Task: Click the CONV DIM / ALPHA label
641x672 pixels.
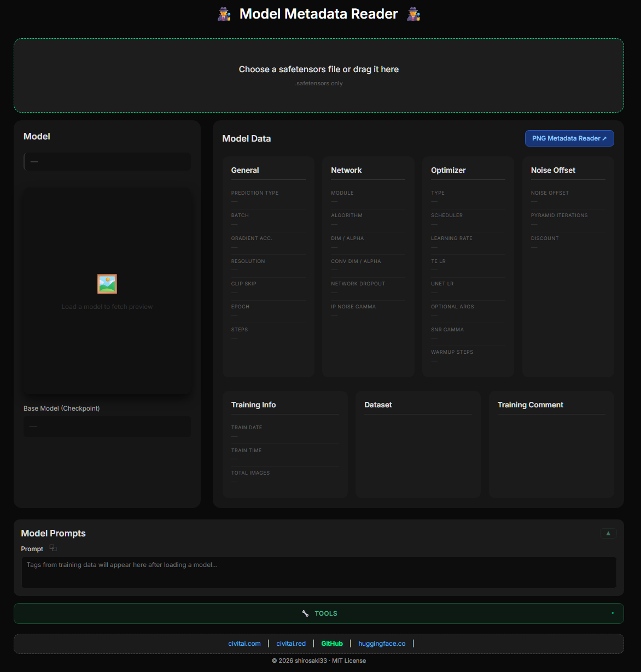Action: 356,261
